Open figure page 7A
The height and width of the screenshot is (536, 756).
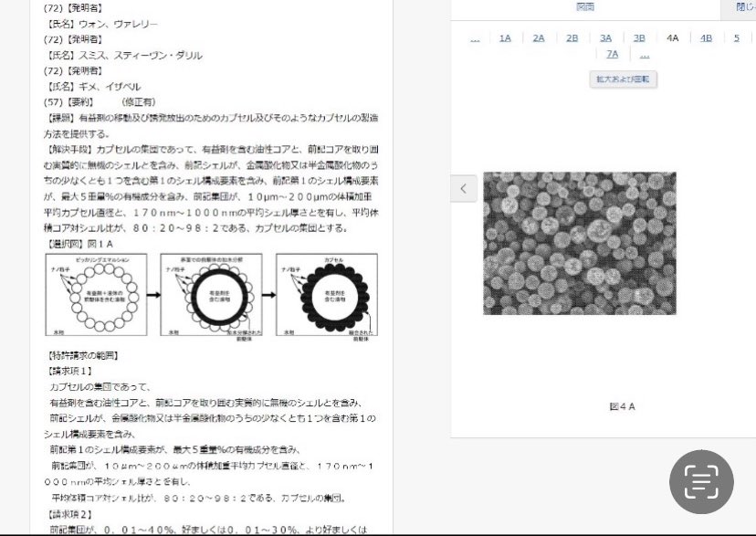[x=612, y=53]
